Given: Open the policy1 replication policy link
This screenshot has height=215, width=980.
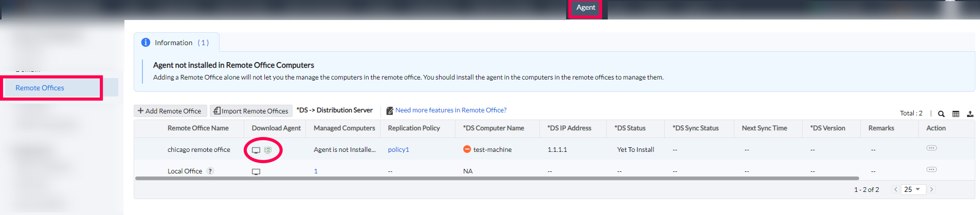Looking at the screenshot, I should [398, 150].
